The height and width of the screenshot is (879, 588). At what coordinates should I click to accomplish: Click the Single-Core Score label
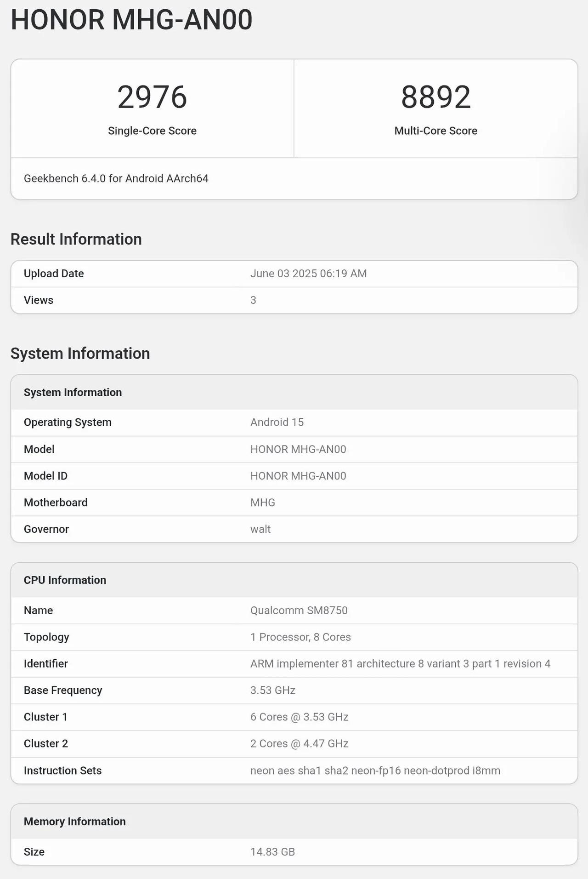coord(152,131)
